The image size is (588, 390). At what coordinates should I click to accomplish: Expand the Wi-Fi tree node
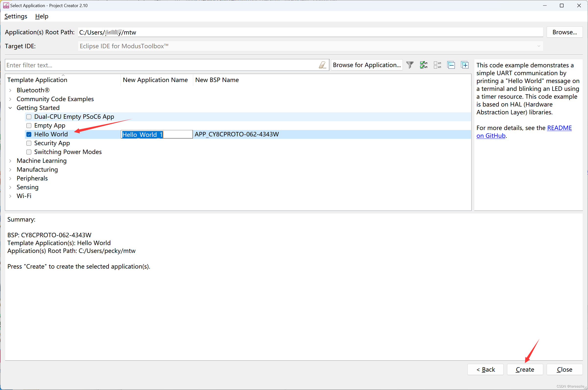tap(10, 196)
